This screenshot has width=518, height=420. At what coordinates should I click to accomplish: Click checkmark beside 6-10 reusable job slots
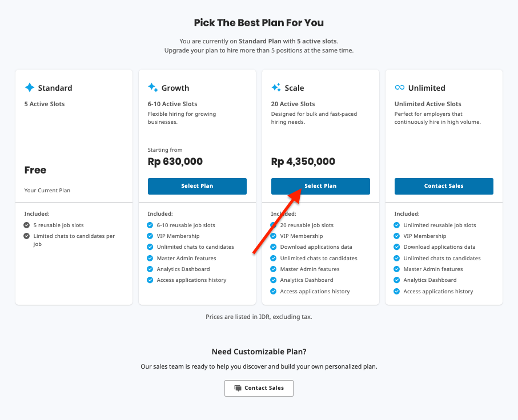150,225
